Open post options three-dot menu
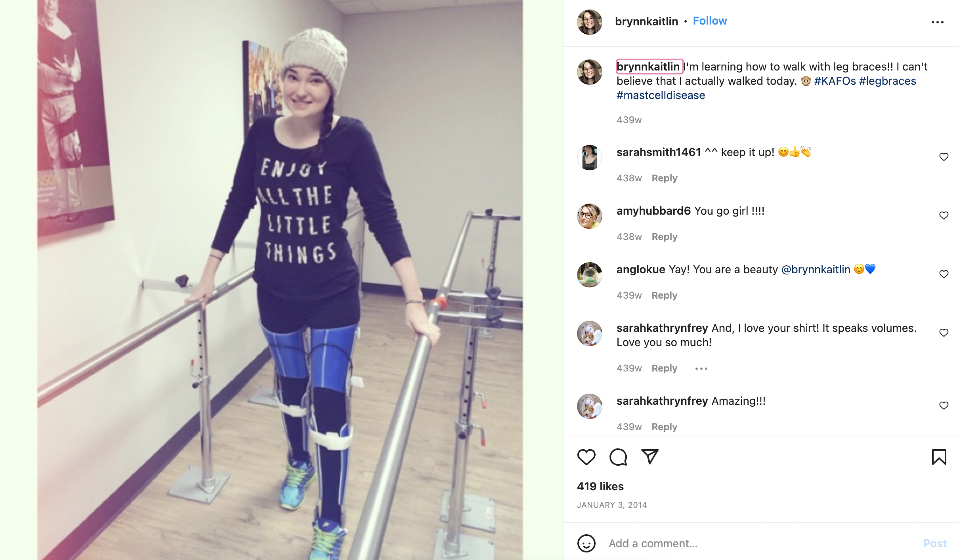 937,22
